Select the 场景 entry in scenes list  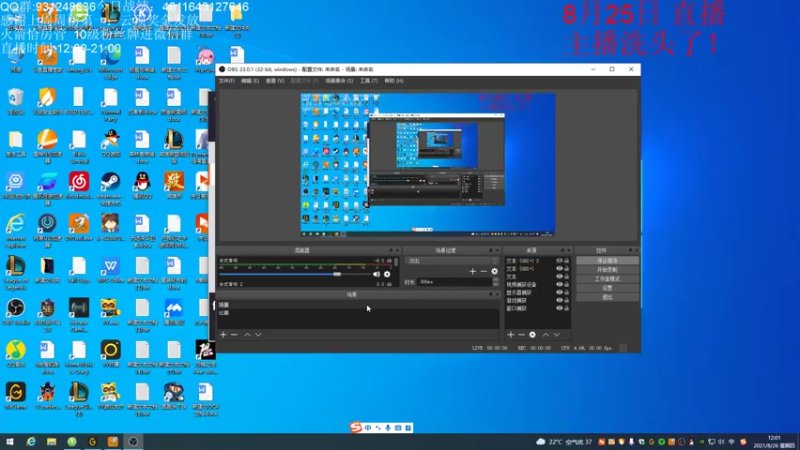(358, 305)
